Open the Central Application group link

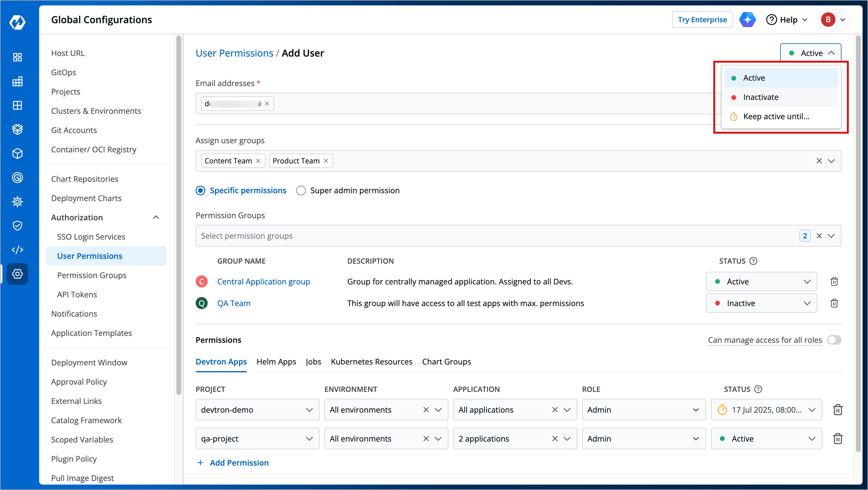coord(264,281)
